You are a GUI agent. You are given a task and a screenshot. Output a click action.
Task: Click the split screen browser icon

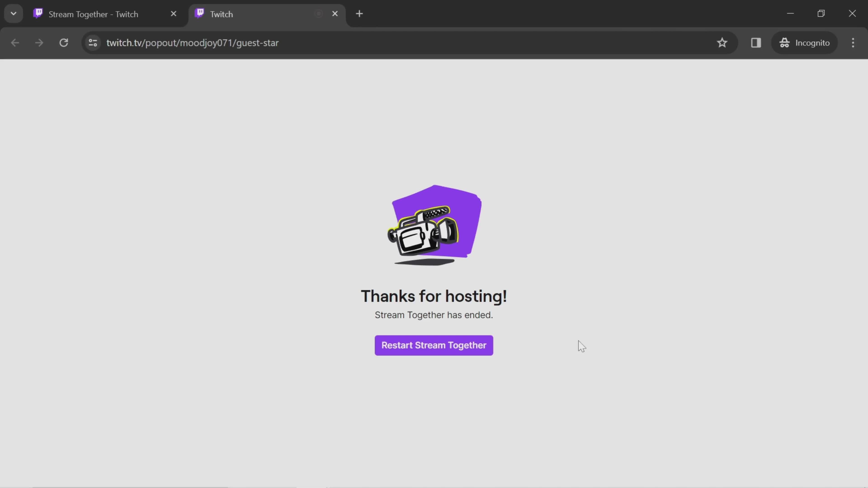pyautogui.click(x=756, y=42)
